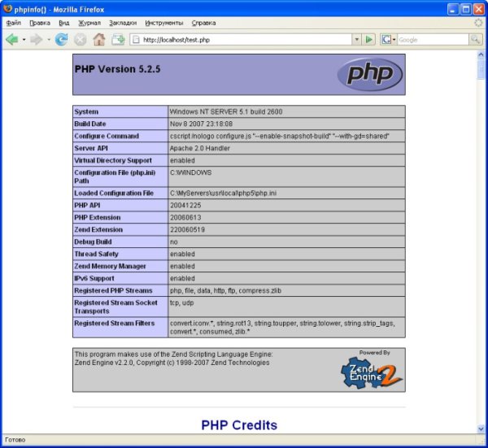Click PHP API value 20041225
This screenshot has height=448, width=488.
(x=185, y=206)
